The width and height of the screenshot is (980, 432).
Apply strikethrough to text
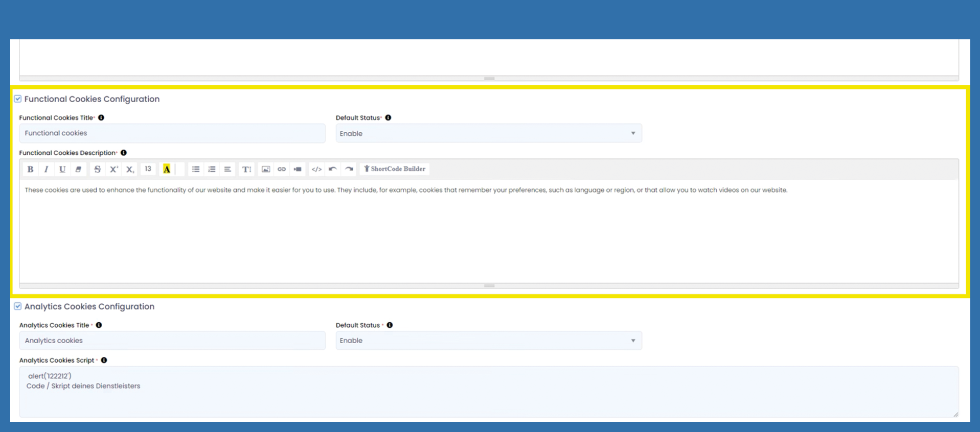97,169
